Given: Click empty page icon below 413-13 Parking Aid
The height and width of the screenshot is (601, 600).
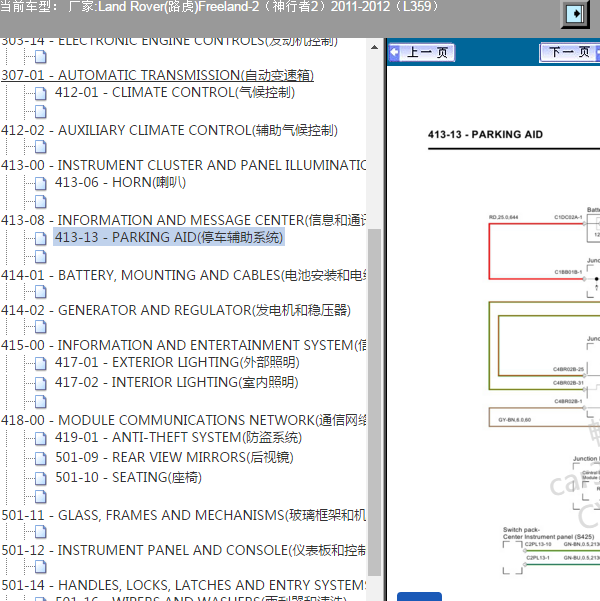Looking at the screenshot, I should click(41, 257).
